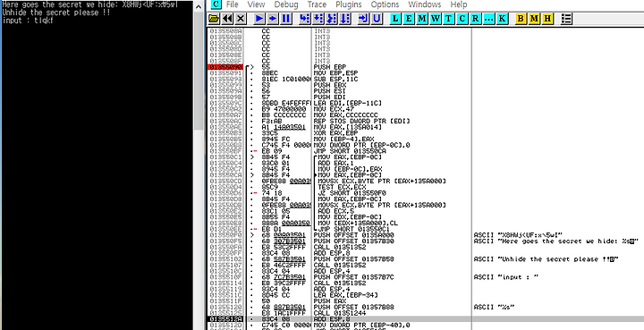644x330 pixels.
Task: Click Execute till user code U icon
Action: 377,19
